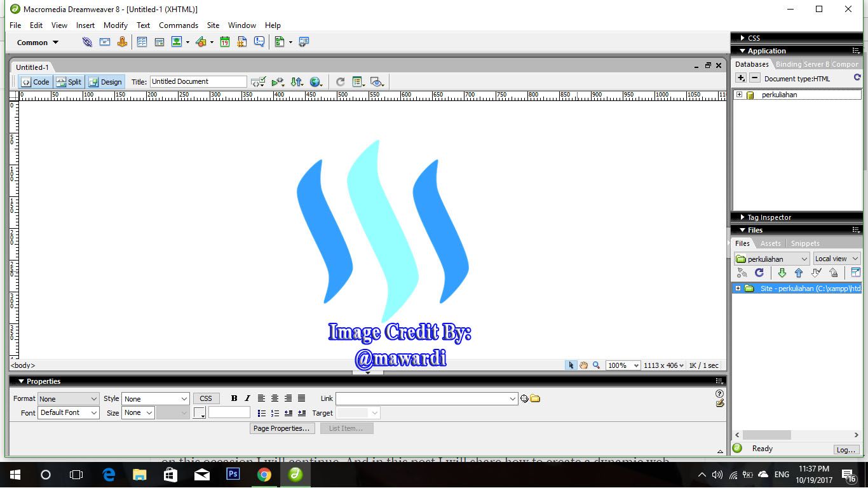Click the Email Link insert icon
The width and height of the screenshot is (868, 488).
[105, 42]
